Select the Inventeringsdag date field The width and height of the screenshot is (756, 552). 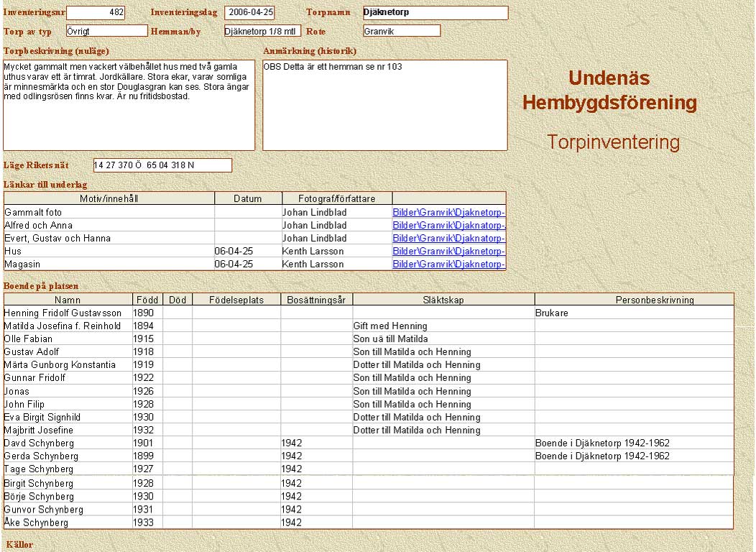coord(249,13)
